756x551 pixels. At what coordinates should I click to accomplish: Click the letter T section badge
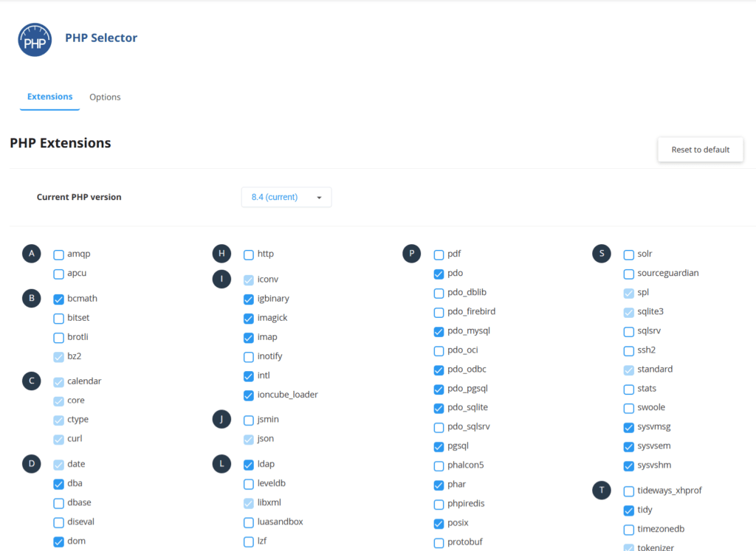tap(602, 490)
